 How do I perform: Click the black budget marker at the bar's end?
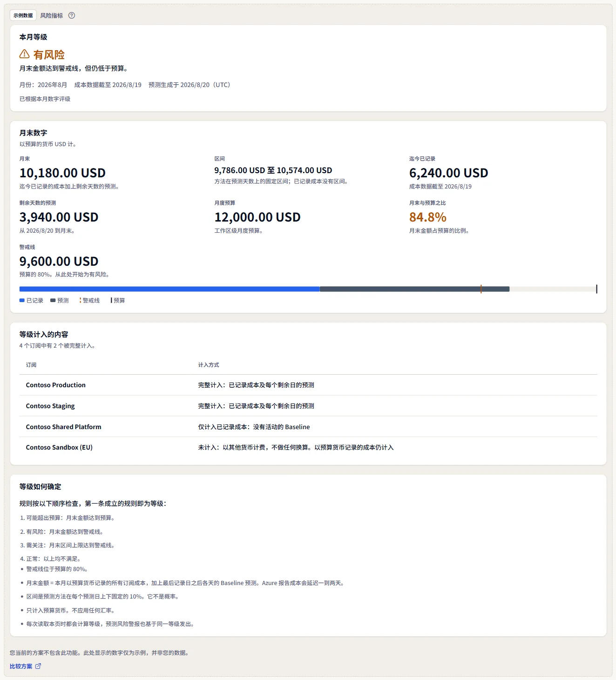pyautogui.click(x=596, y=289)
